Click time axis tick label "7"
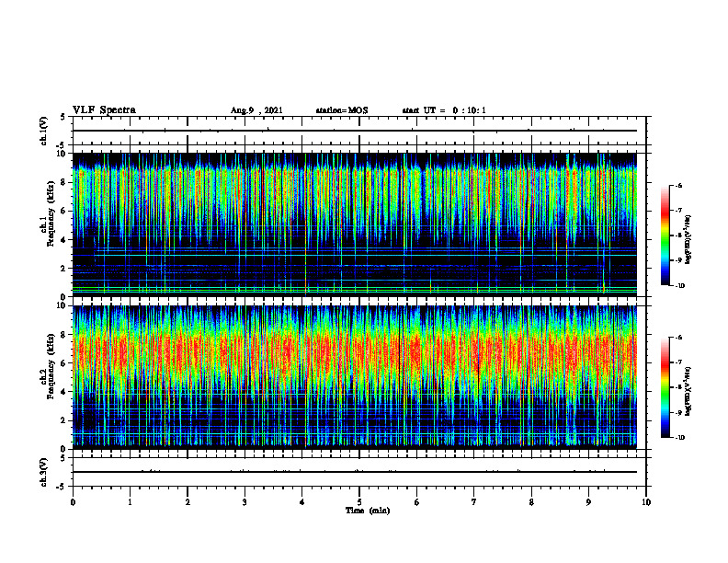Image resolution: width=728 pixels, height=563 pixels. coord(474,502)
